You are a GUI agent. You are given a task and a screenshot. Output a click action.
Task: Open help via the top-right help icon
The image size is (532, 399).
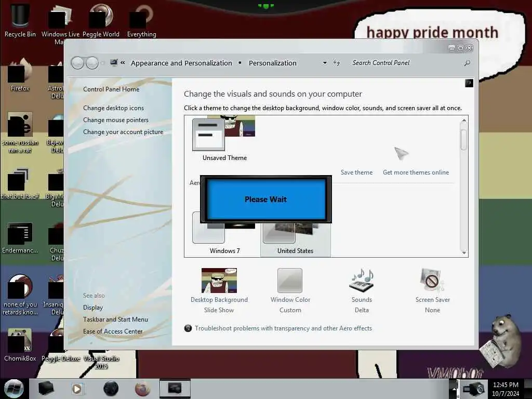tap(469, 83)
